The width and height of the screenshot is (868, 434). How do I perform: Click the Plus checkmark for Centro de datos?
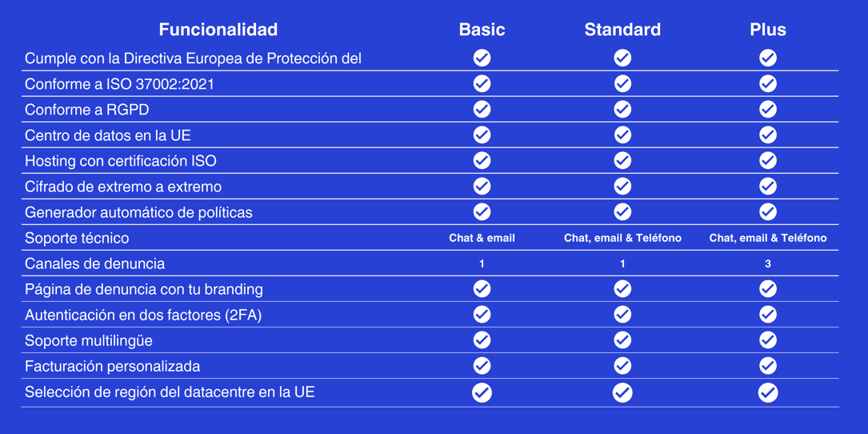pyautogui.click(x=768, y=135)
